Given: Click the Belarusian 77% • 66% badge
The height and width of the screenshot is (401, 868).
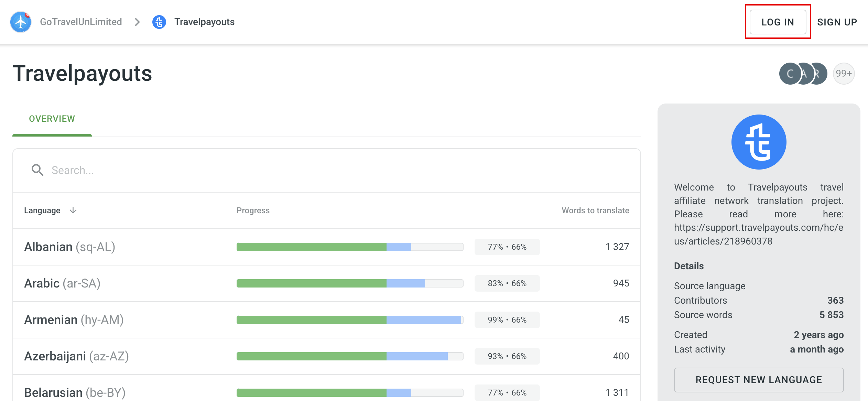Looking at the screenshot, I should (x=507, y=392).
